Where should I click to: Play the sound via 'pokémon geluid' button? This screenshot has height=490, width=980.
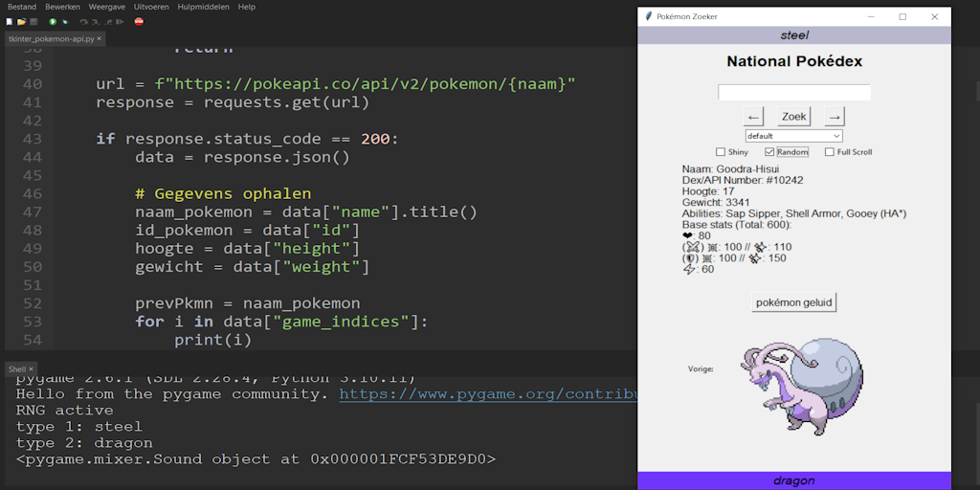click(x=793, y=302)
